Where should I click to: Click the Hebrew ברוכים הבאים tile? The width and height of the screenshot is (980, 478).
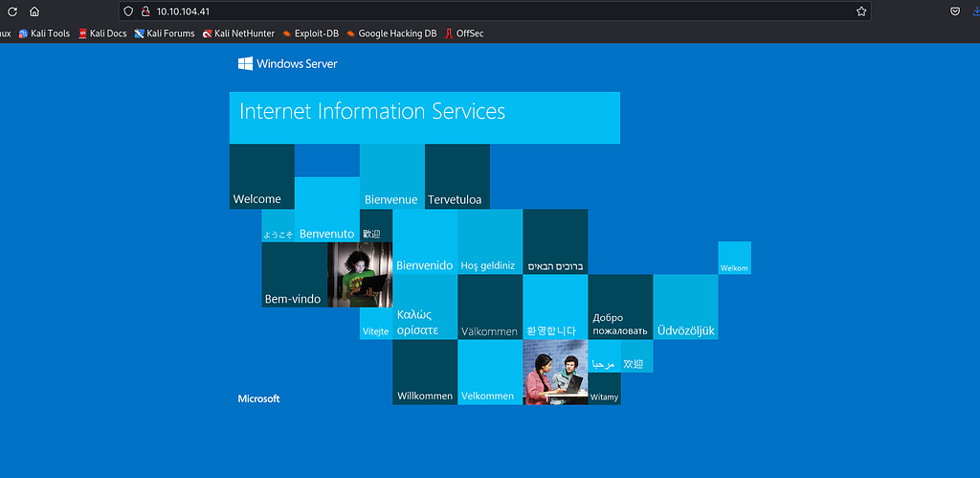pos(555,242)
